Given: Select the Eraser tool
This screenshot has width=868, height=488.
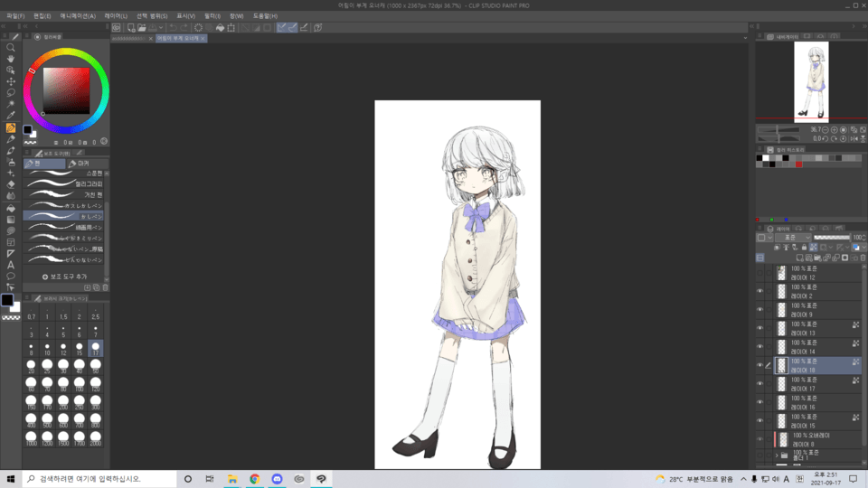Looking at the screenshot, I should pyautogui.click(x=11, y=184).
